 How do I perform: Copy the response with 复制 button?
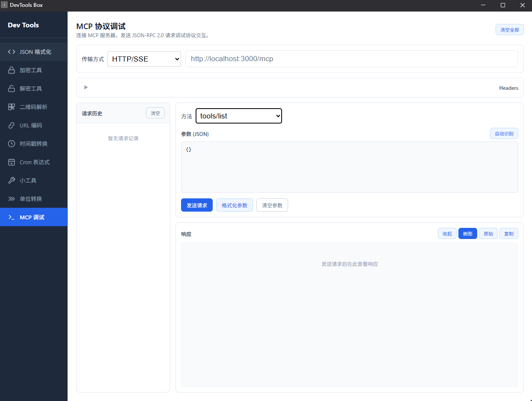point(509,234)
